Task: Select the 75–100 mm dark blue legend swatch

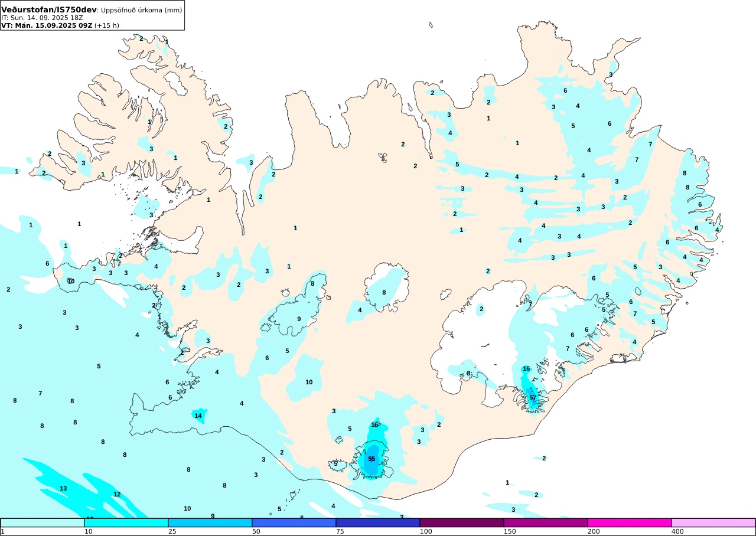Action: point(378,522)
